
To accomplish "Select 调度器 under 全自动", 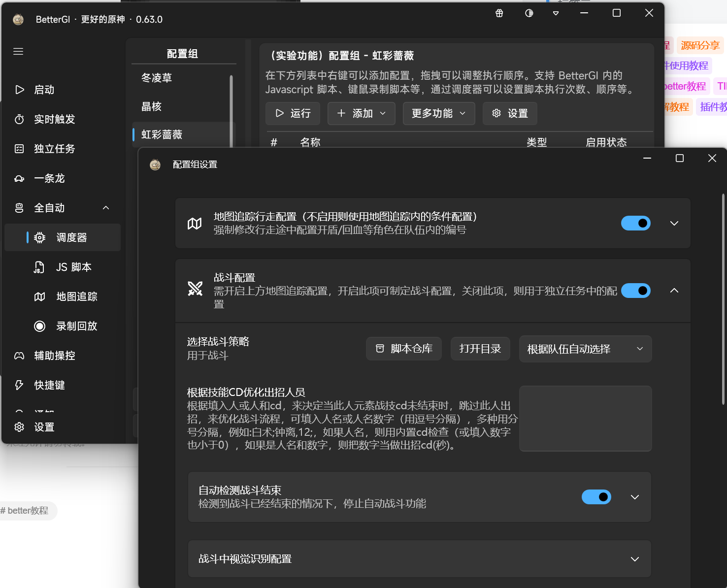I will 63,237.
